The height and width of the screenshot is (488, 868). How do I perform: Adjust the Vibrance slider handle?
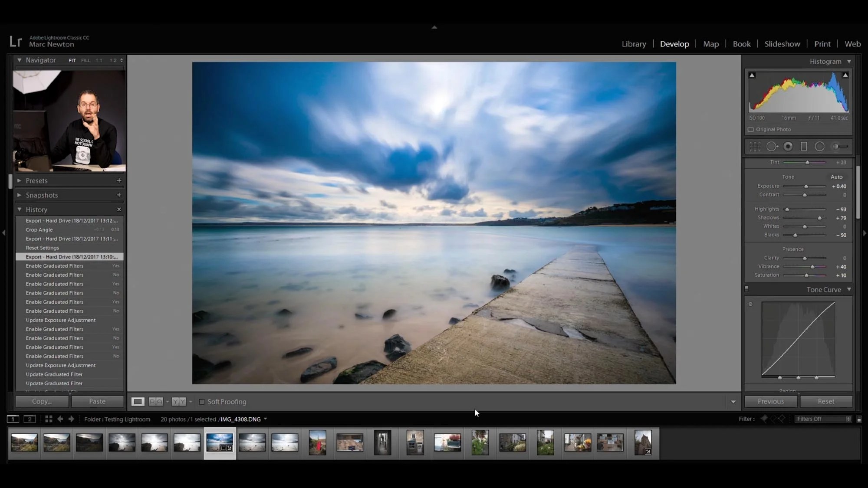[812, 267]
